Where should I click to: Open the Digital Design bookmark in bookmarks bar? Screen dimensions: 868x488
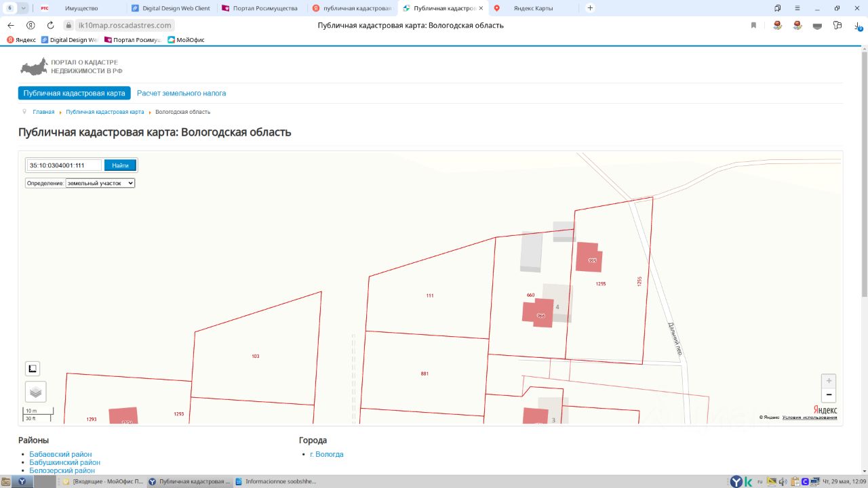point(70,40)
